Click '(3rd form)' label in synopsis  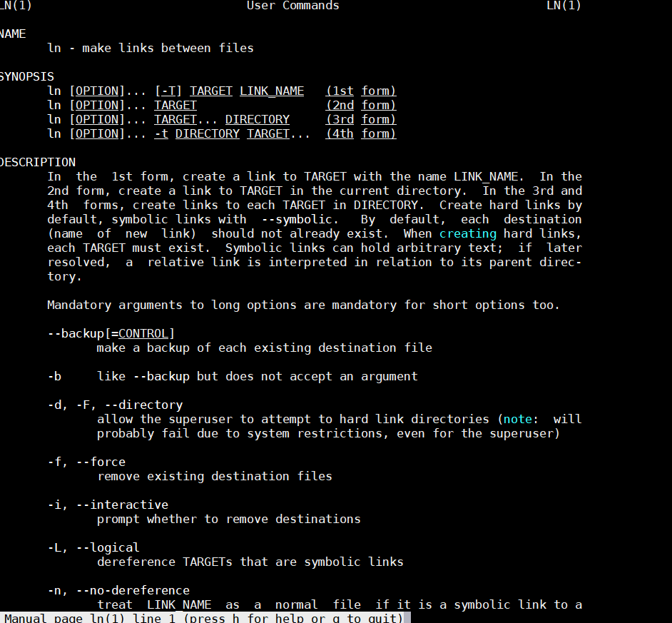pyautogui.click(x=361, y=120)
